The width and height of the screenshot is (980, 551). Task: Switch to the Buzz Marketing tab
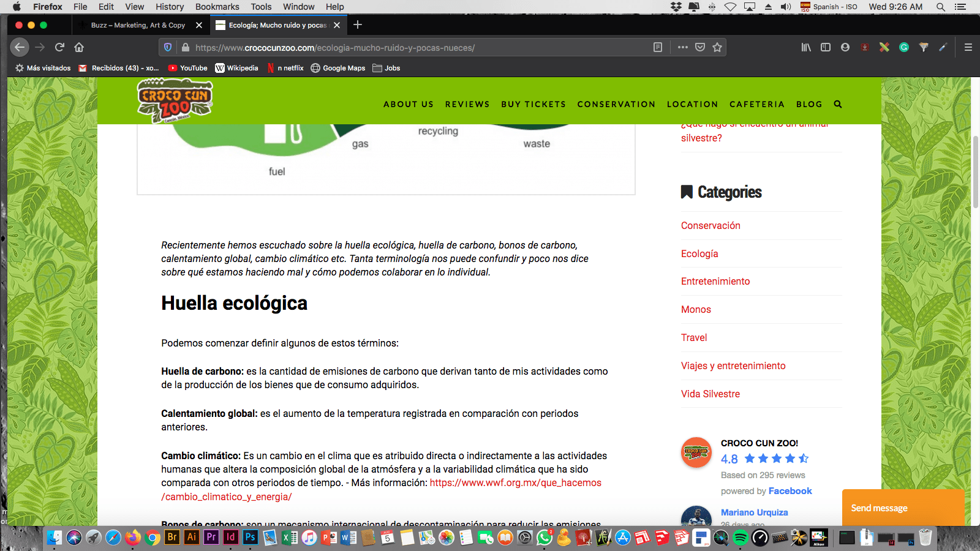tap(138, 25)
